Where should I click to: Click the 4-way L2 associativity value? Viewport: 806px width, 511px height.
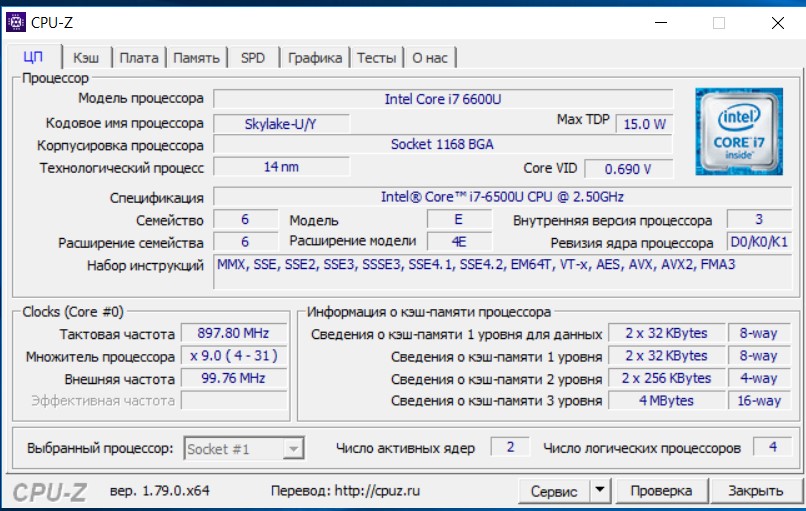759,378
